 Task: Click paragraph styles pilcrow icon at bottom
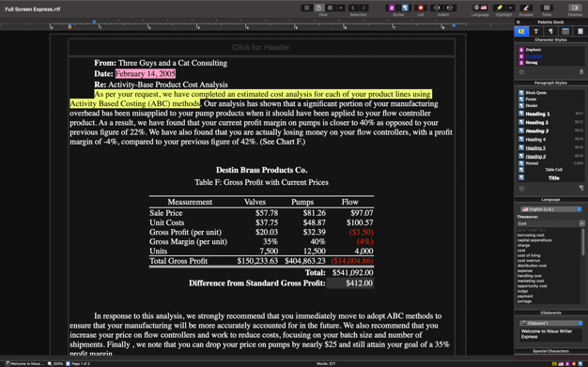[581, 188]
